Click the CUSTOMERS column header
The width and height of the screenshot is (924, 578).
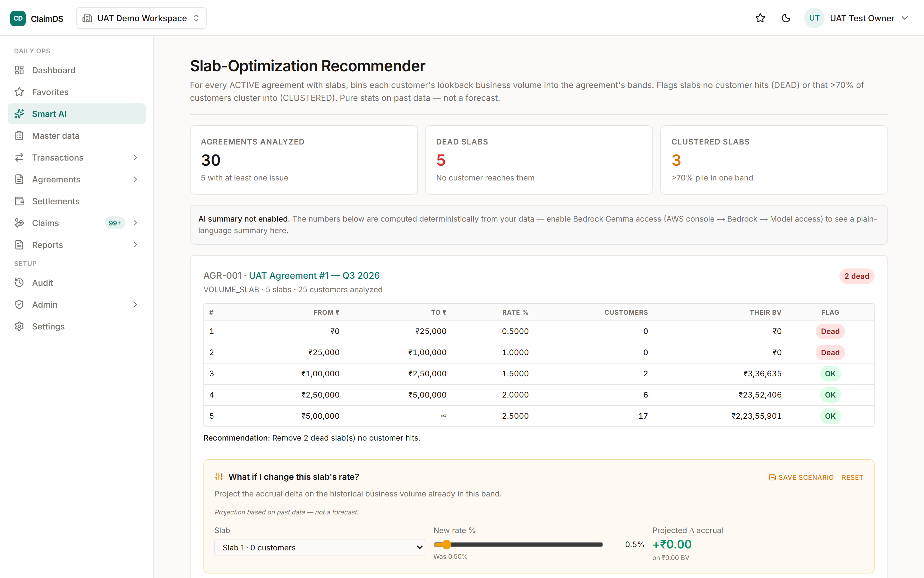(x=626, y=312)
